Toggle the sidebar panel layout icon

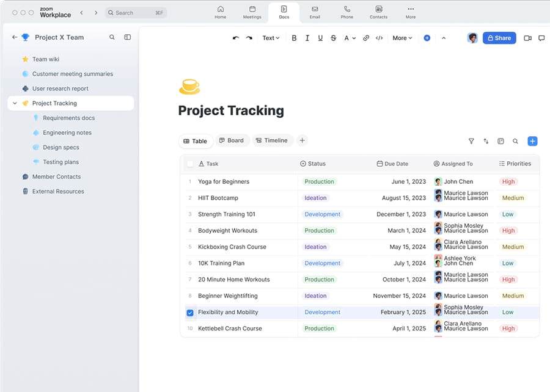point(128,37)
